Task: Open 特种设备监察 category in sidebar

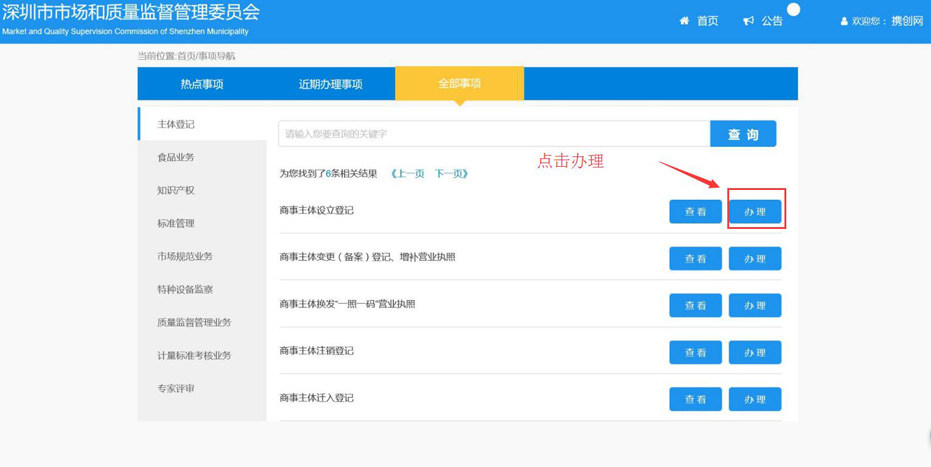Action: [x=185, y=290]
